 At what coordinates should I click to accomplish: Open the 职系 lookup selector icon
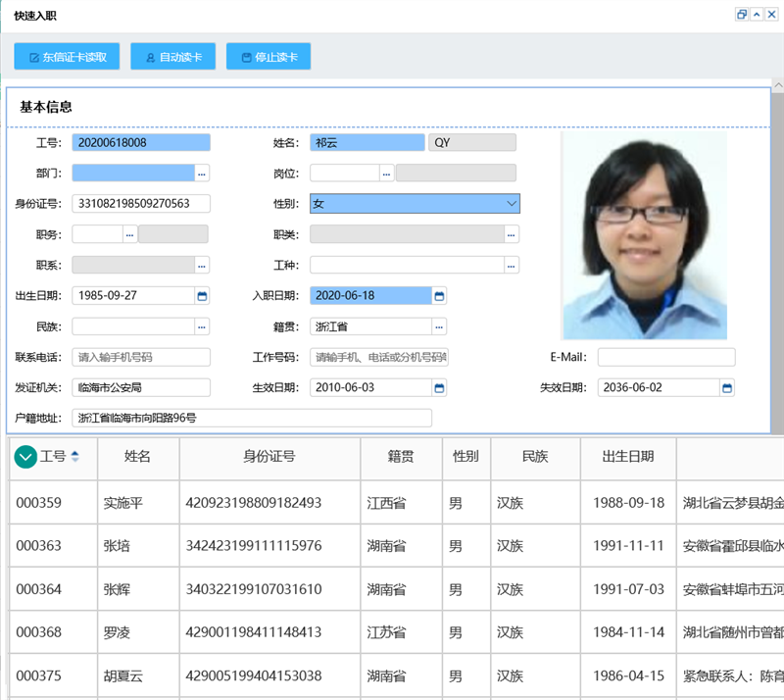coord(201,265)
